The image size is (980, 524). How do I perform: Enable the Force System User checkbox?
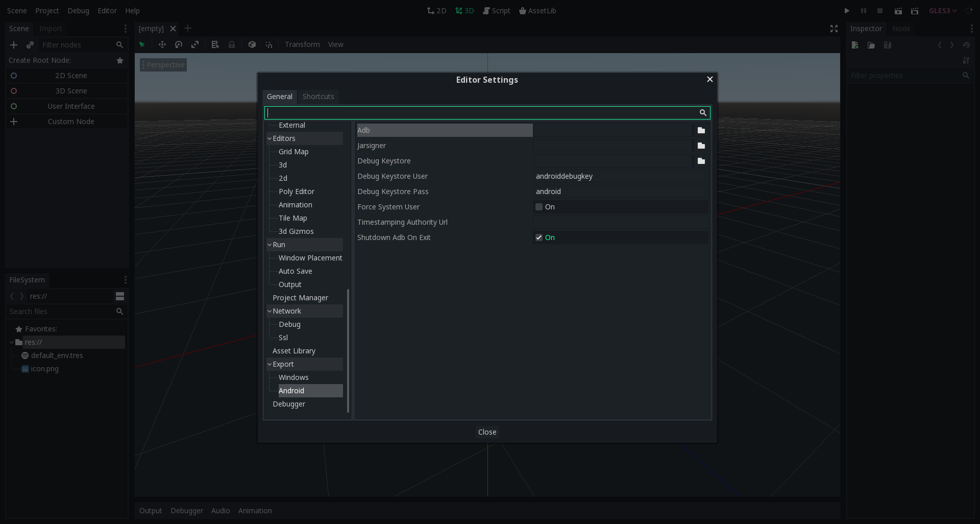539,207
